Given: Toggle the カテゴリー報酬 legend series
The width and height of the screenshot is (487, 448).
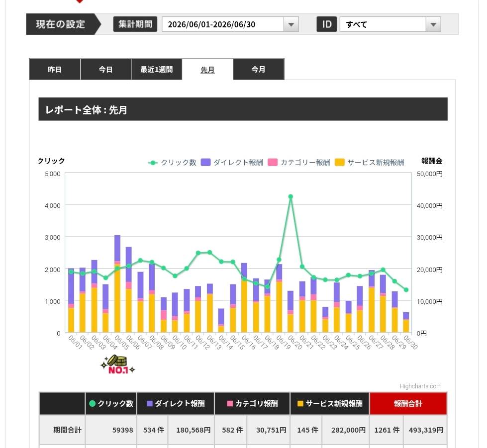Looking at the screenshot, I should [x=299, y=163].
